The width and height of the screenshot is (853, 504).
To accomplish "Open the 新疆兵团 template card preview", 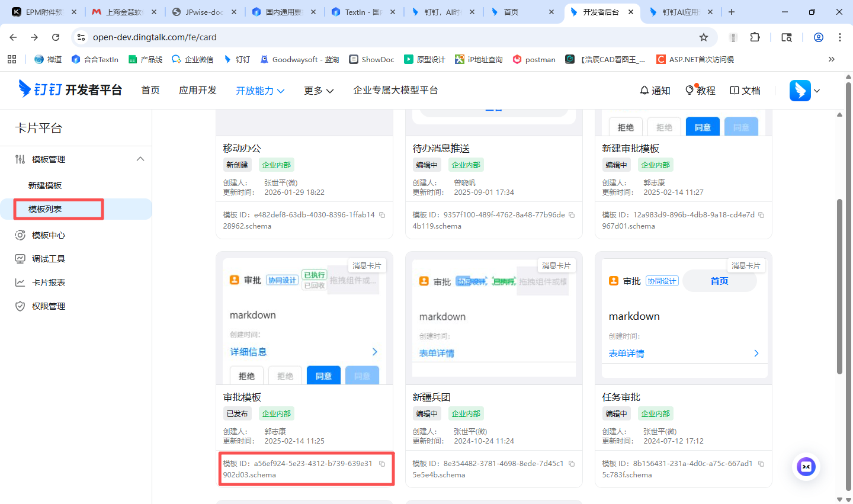I will pos(493,318).
